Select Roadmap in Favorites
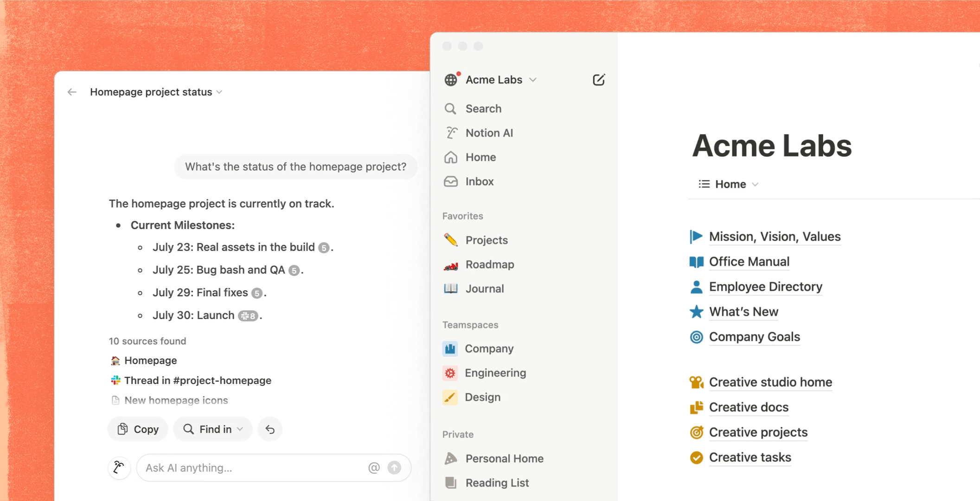The width and height of the screenshot is (980, 501). (x=490, y=264)
